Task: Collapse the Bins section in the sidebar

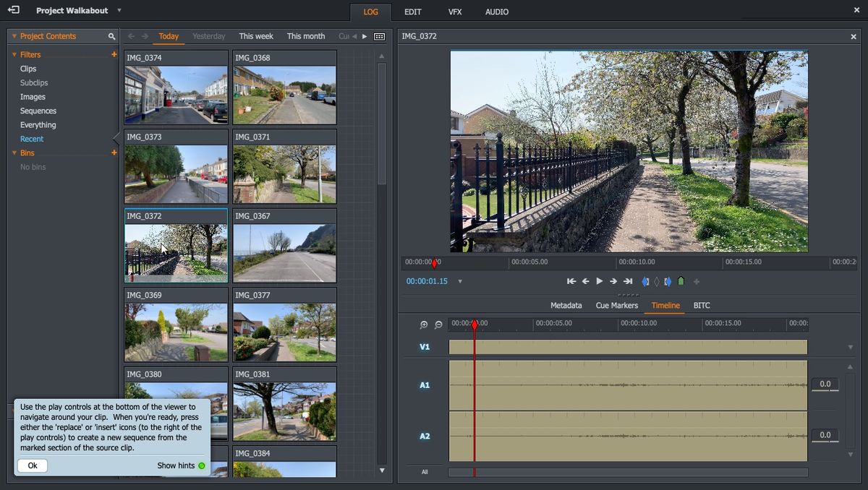Action: tap(13, 152)
